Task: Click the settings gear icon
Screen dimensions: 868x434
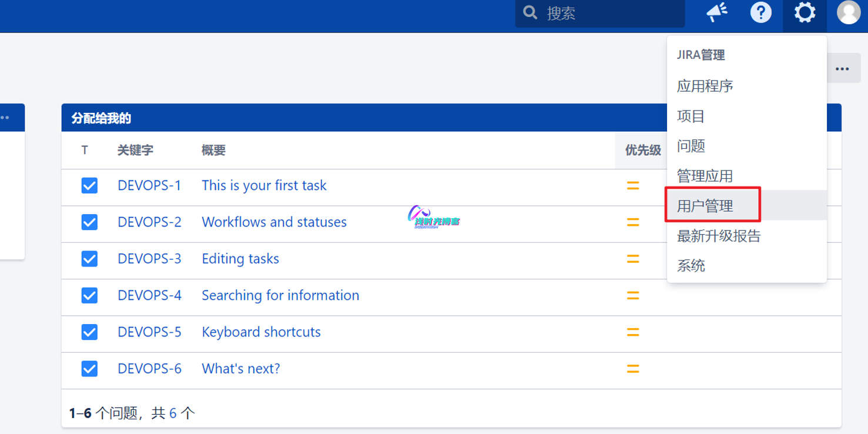Action: tap(805, 12)
